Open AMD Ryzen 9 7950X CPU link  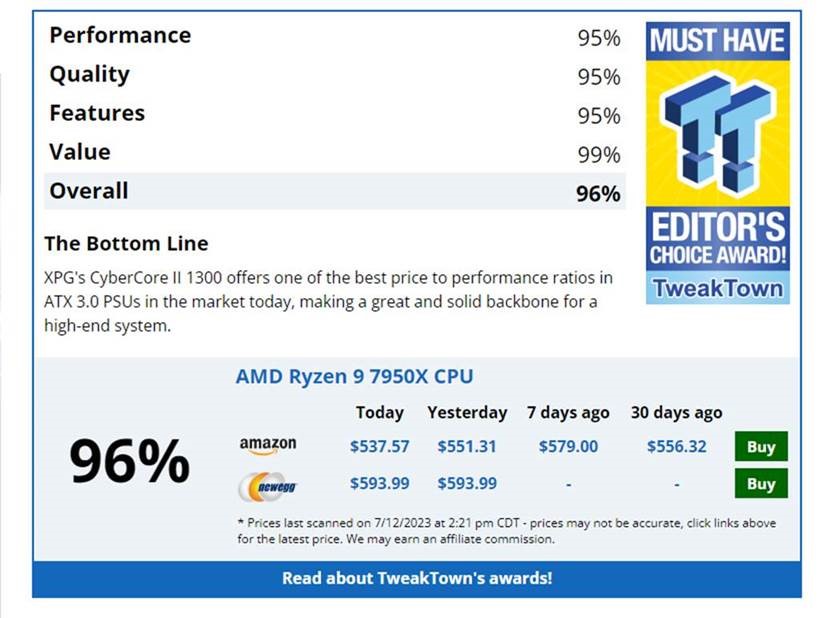(354, 376)
